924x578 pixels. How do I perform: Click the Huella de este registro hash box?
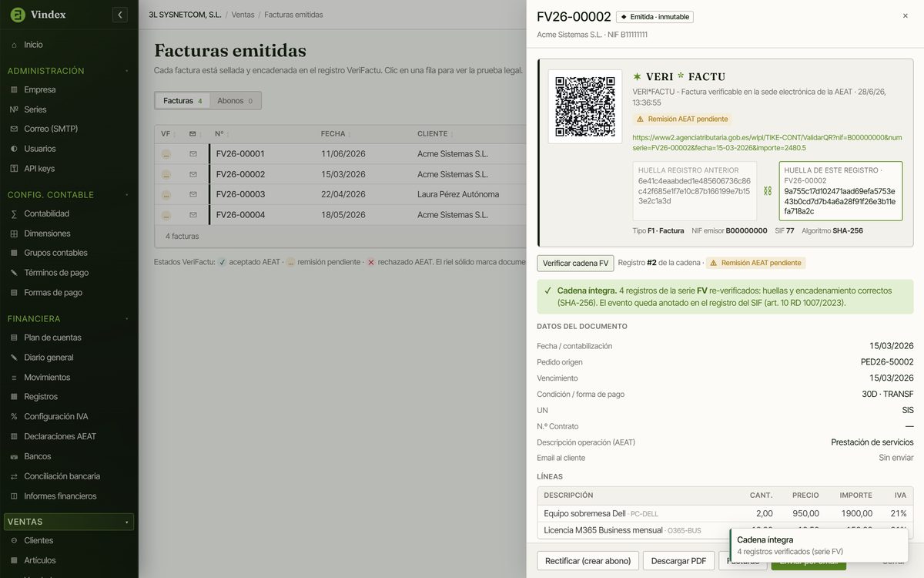841,190
